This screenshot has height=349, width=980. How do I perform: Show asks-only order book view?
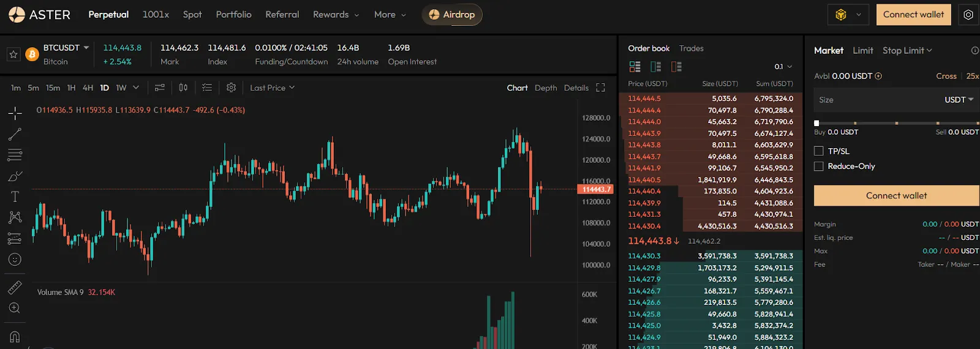(x=676, y=67)
